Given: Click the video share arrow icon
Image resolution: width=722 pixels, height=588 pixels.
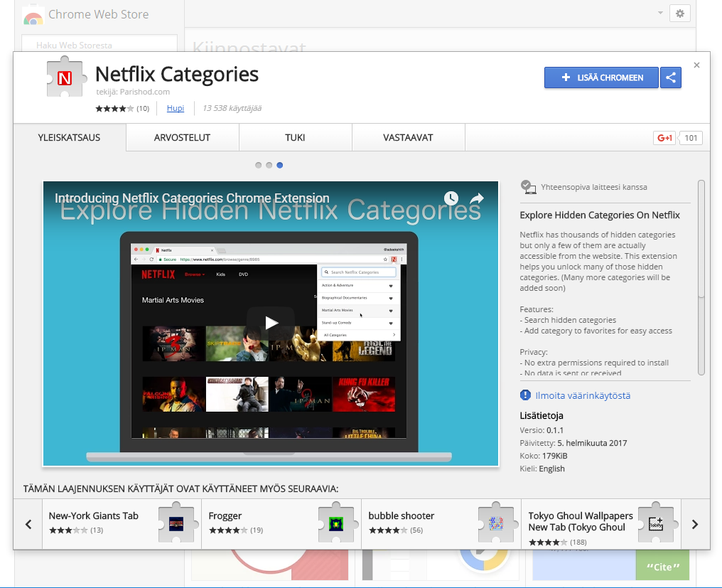Looking at the screenshot, I should point(477,198).
